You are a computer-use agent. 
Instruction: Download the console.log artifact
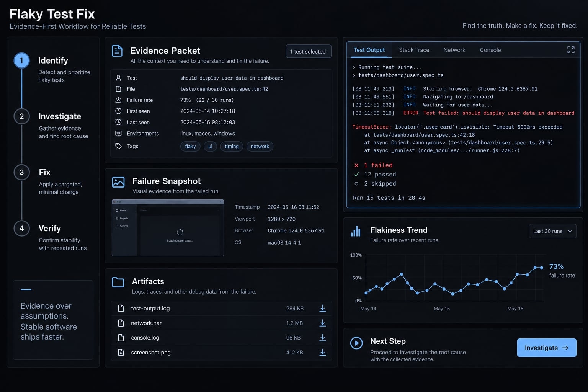tap(323, 338)
